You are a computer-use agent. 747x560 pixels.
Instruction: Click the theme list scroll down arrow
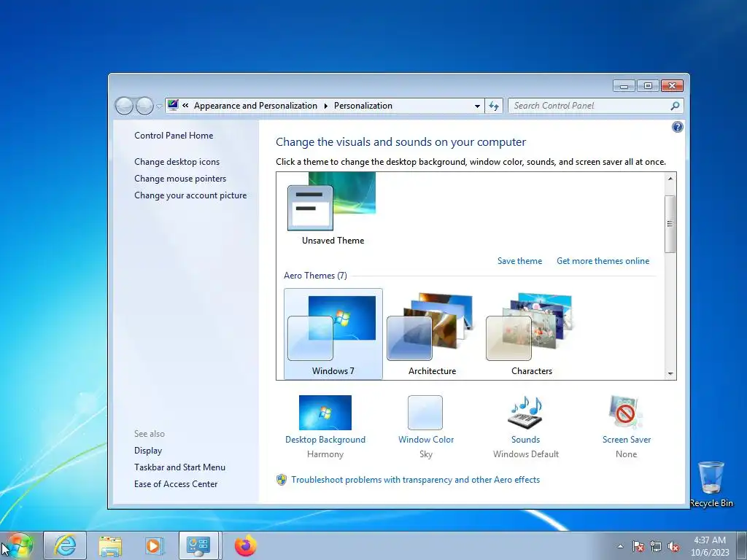tap(670, 374)
